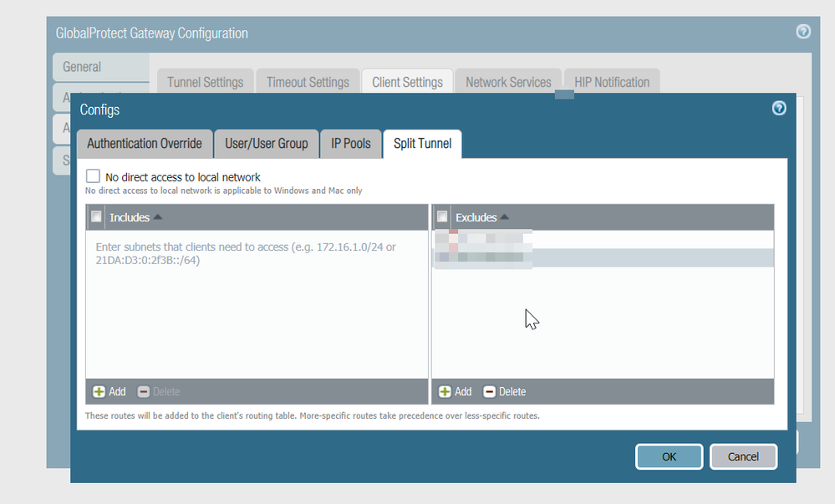The image size is (835, 504).
Task: Click the green plus Add icon under Includes
Action: (99, 392)
